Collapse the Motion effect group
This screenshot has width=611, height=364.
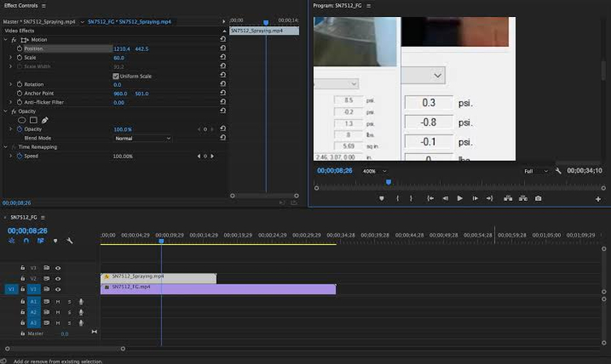pos(6,40)
